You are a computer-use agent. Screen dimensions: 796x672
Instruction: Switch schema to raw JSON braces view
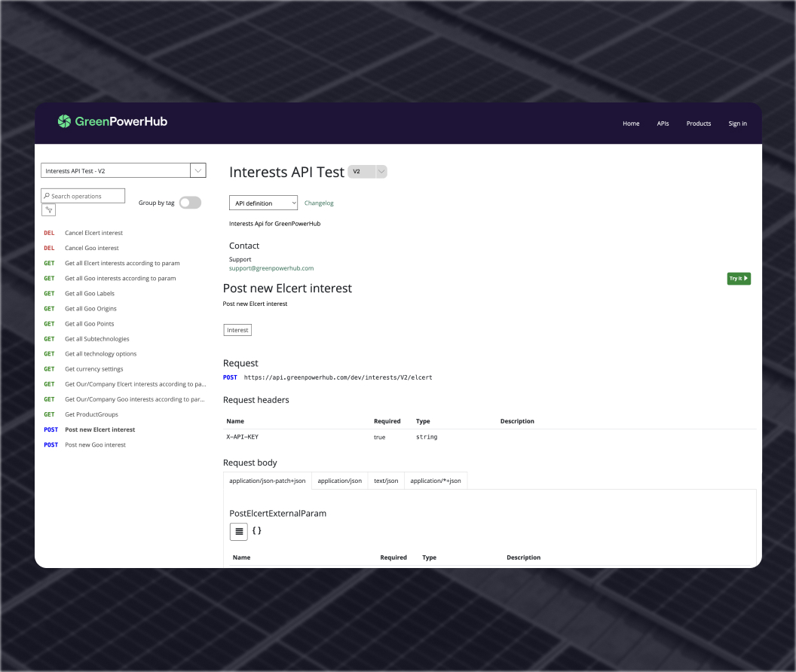tap(257, 530)
